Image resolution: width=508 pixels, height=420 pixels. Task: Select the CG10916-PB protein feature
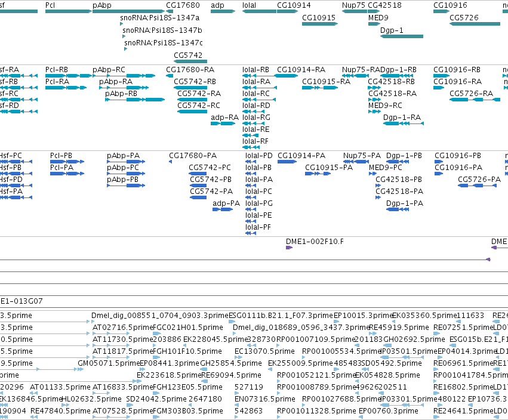(439, 162)
